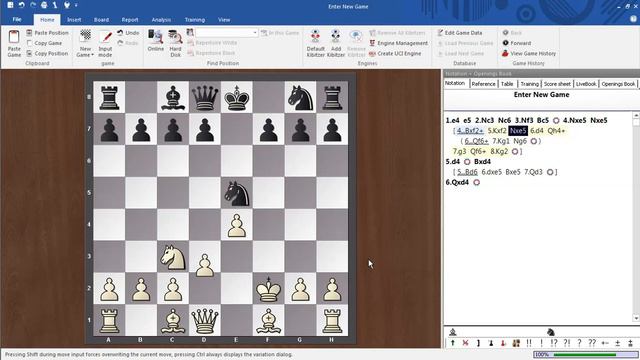Search position on Hard Disk
Image resolution: width=640 pixels, height=360 pixels.
(x=176, y=43)
